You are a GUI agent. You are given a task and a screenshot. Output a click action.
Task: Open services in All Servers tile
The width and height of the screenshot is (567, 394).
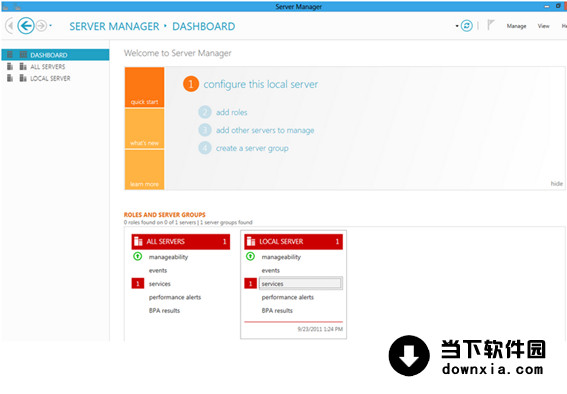point(160,284)
